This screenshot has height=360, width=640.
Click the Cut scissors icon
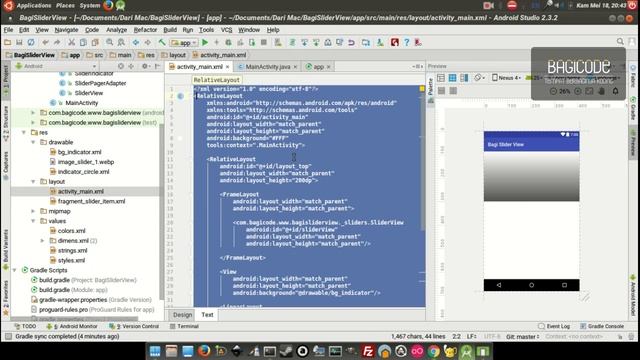[71, 42]
